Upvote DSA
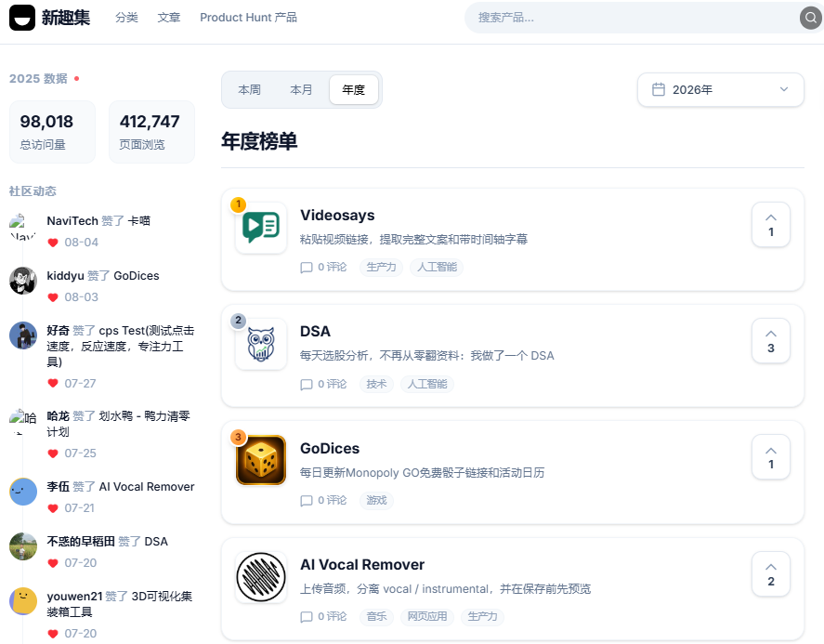 coord(770,341)
